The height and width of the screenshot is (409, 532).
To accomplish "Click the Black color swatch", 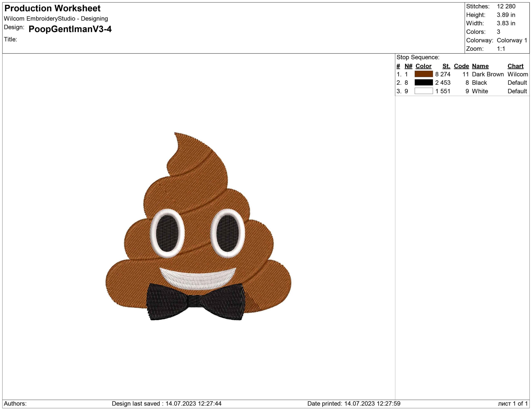I will tap(424, 82).
